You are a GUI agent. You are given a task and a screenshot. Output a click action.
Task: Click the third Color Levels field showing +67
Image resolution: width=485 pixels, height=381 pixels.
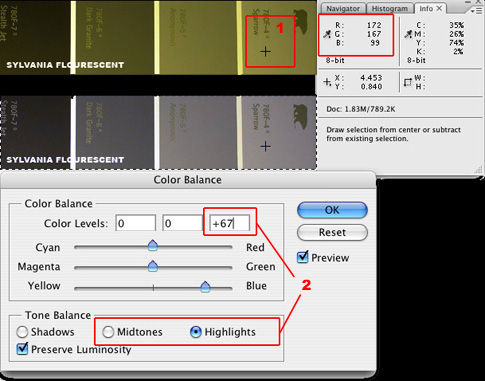click(229, 223)
